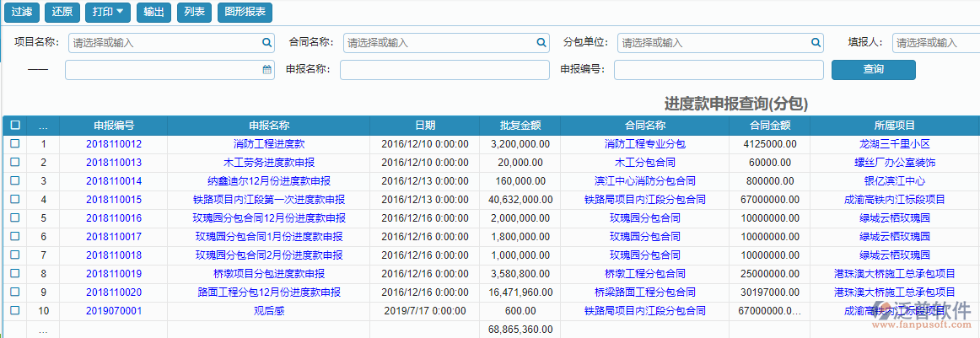980x338 pixels.
Task: Click the search icon in 项目名称 field
Action: [x=267, y=42]
